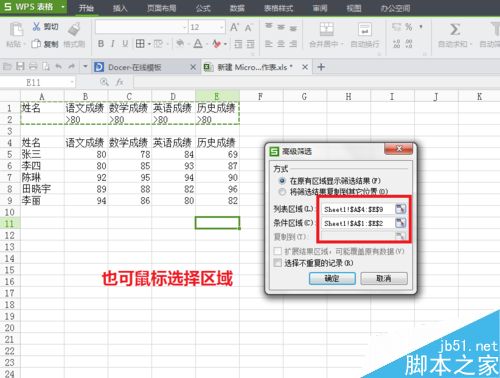Align text right icon in ribbon

[293, 44]
